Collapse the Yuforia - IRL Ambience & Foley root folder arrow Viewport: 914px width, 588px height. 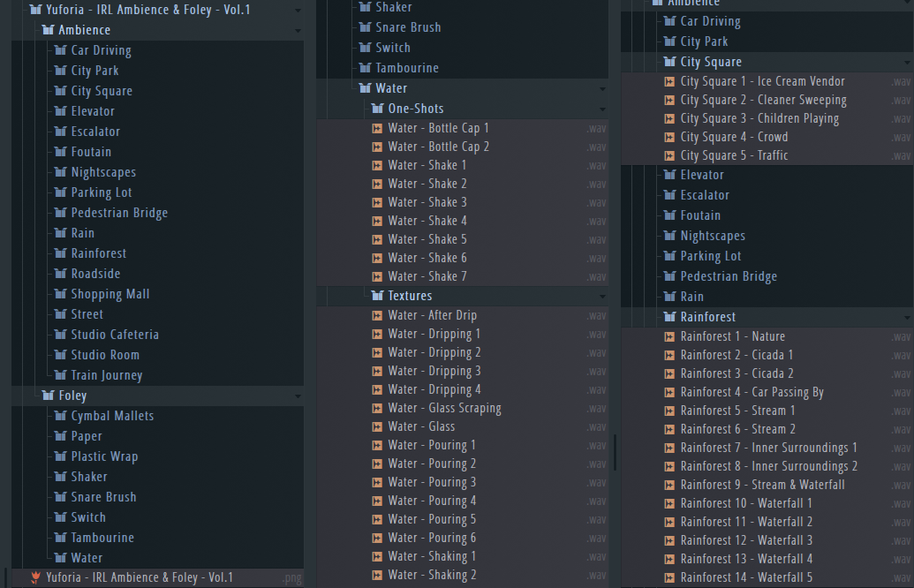click(x=298, y=11)
